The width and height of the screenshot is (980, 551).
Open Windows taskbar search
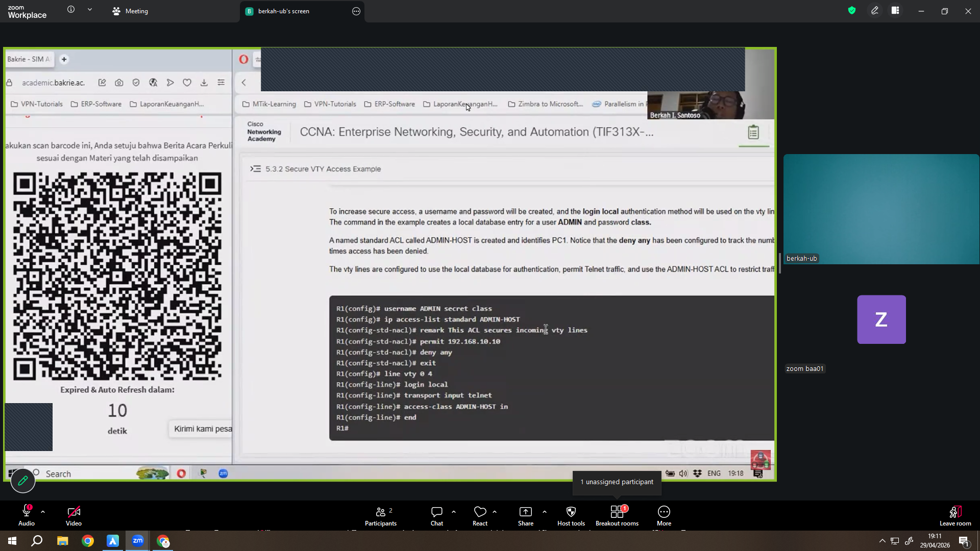(37, 541)
